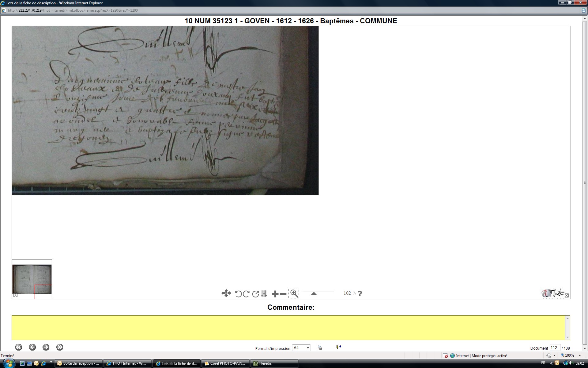The height and width of the screenshot is (368, 588).
Task: Open help with the question mark
Action: 360,293
